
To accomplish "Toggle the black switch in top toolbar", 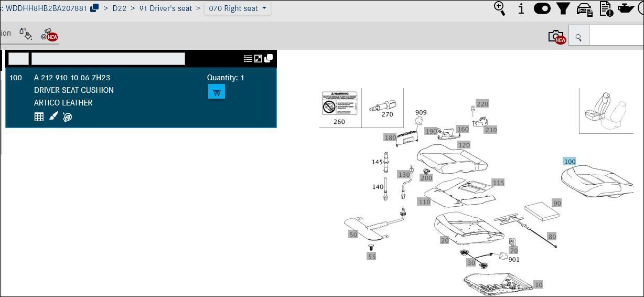I will point(542,8).
